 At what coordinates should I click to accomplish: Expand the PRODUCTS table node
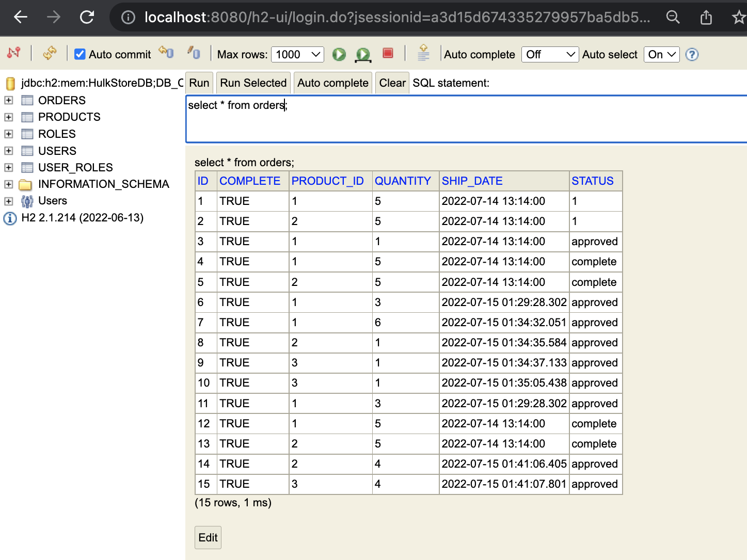[x=9, y=117]
